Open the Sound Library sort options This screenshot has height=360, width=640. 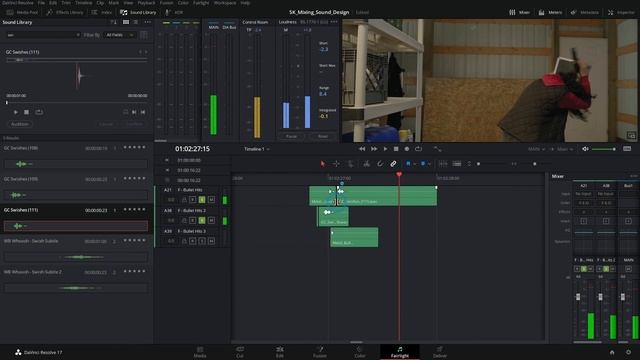pos(113,22)
